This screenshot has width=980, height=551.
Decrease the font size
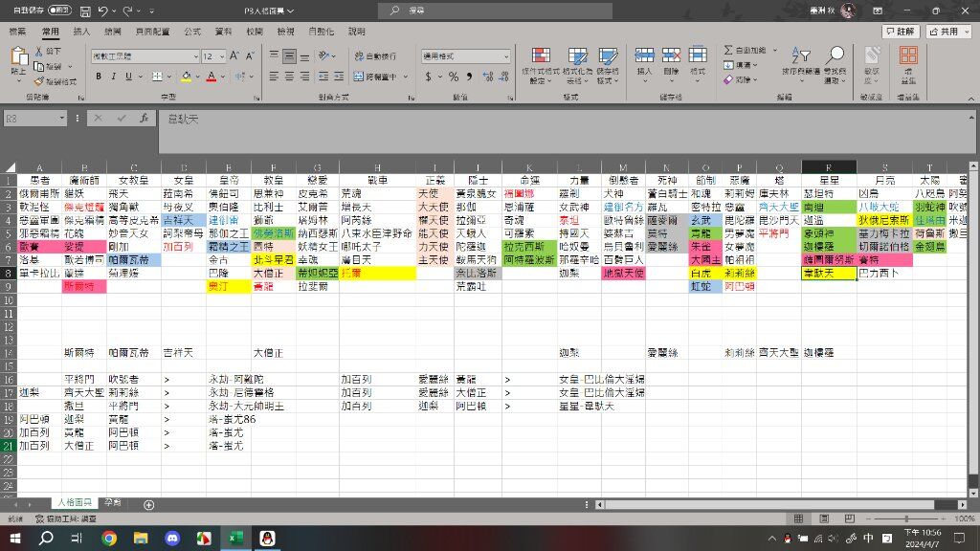250,56
